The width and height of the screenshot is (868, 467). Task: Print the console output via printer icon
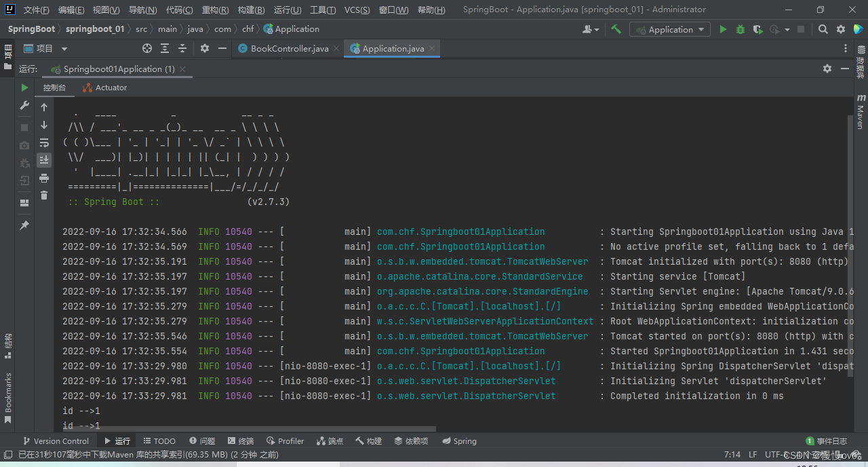[43, 179]
